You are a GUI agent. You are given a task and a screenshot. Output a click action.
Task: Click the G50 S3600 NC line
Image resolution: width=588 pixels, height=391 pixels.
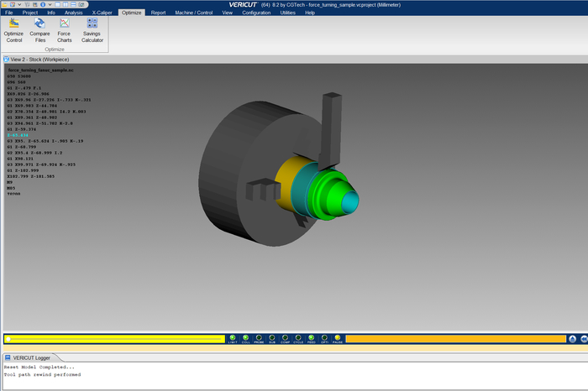(x=18, y=76)
